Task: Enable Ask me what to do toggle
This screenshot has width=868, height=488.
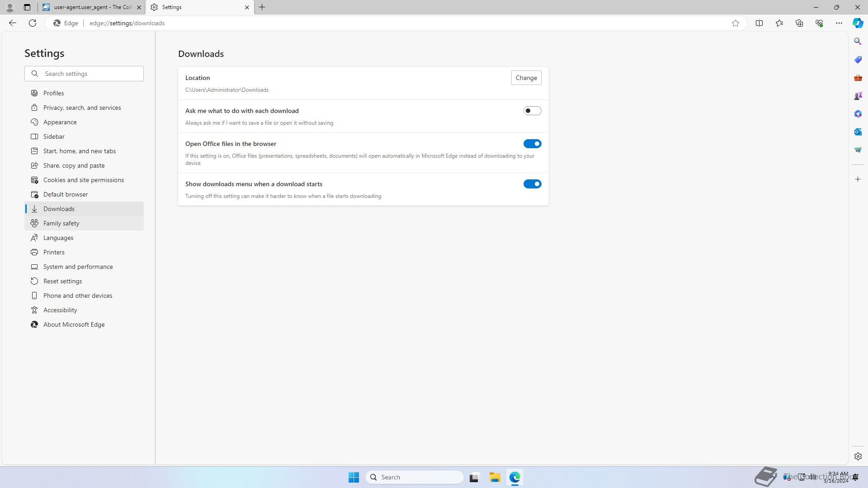Action: (x=532, y=111)
